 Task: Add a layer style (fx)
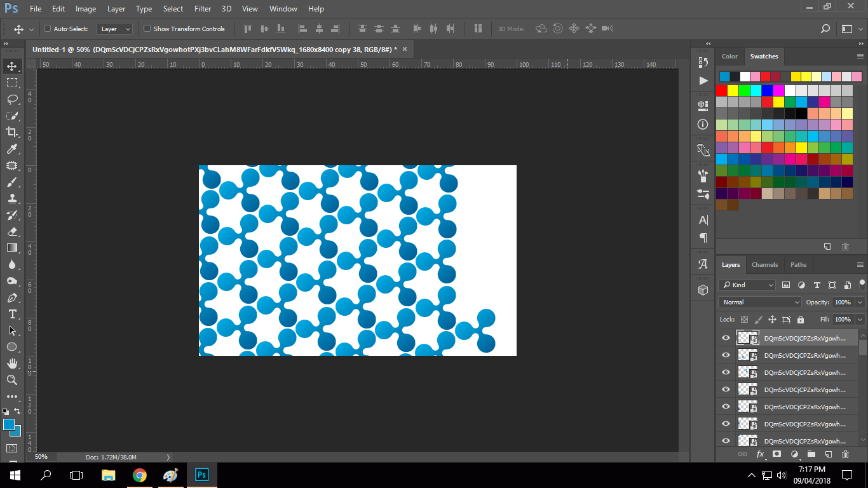pos(760,454)
